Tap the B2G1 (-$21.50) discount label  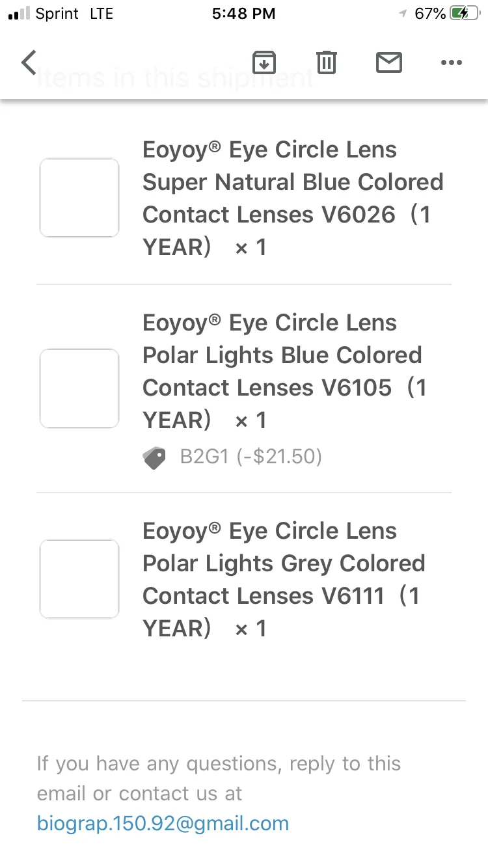pyautogui.click(x=251, y=457)
